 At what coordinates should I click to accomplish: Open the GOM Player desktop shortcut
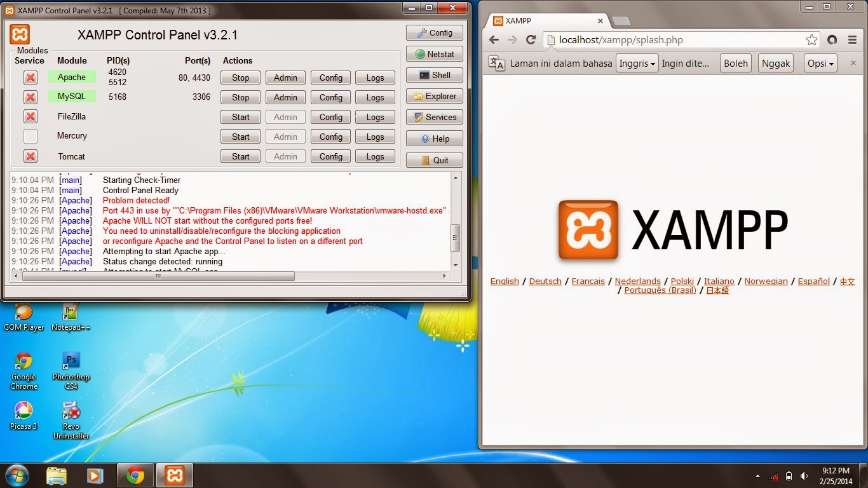pyautogui.click(x=24, y=317)
